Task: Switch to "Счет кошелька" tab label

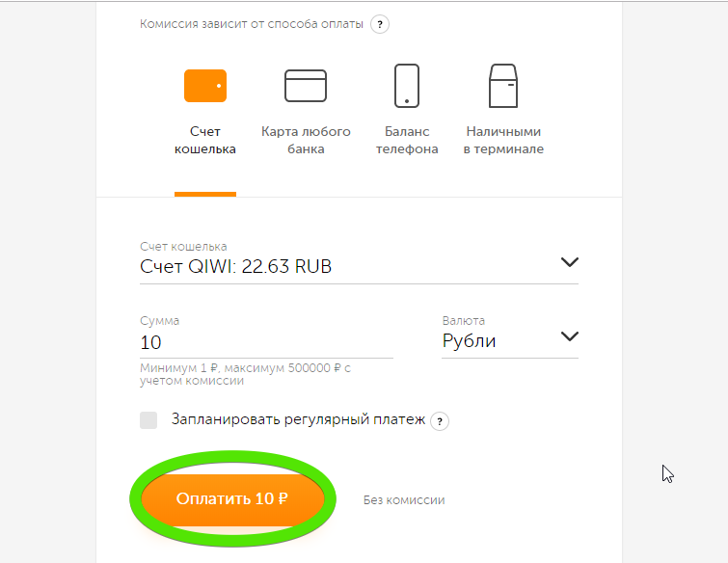Action: pyautogui.click(x=205, y=141)
